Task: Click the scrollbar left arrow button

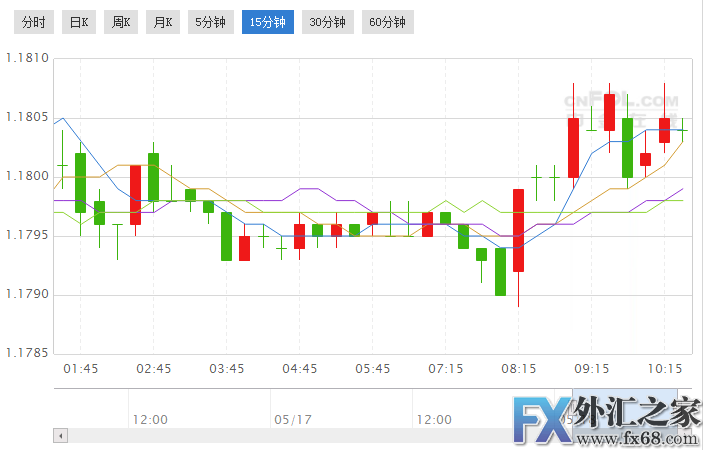Action: (x=60, y=436)
